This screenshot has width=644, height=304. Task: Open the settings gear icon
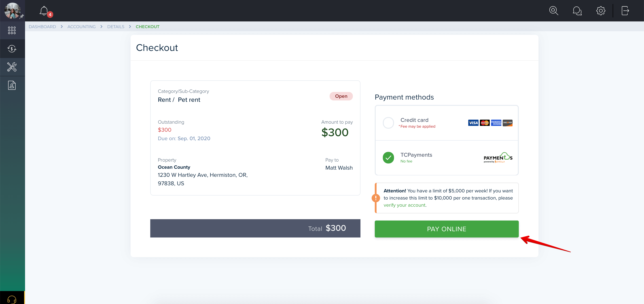600,11
